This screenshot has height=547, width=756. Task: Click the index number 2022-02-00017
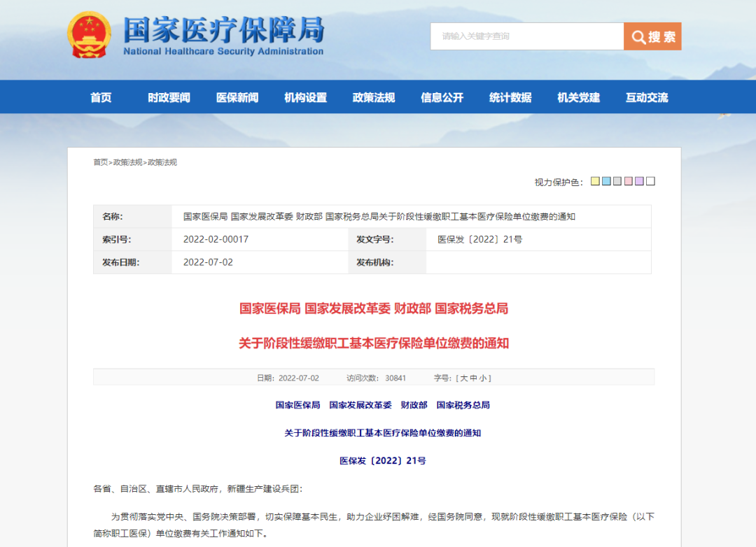pyautogui.click(x=216, y=239)
